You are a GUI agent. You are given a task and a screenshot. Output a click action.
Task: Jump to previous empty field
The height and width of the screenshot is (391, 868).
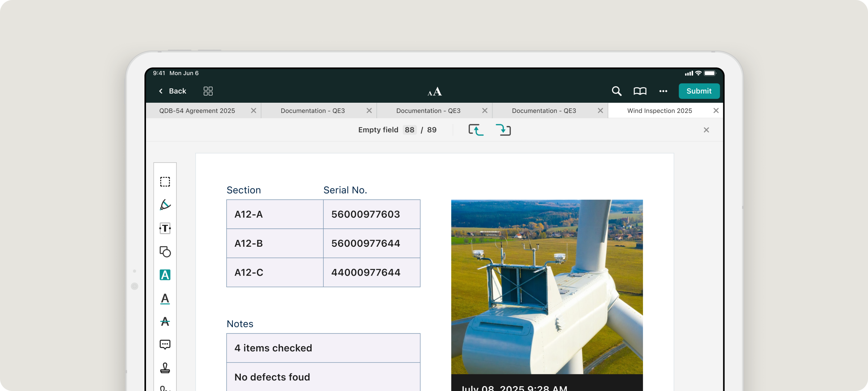point(476,130)
